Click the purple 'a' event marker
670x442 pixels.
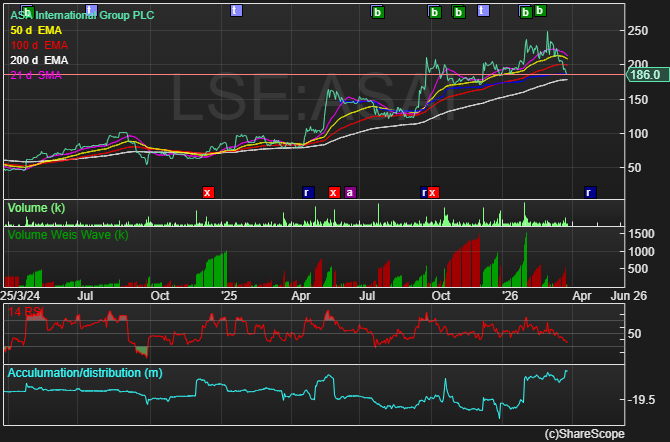(350, 192)
